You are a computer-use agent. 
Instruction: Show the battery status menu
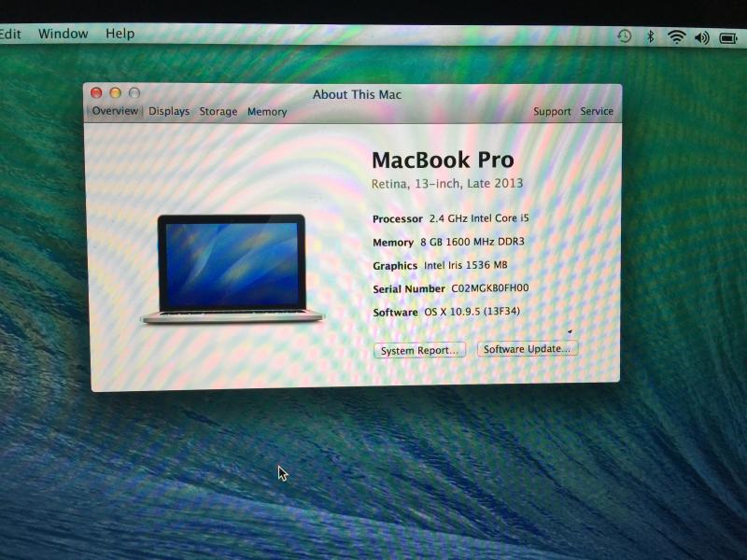(x=728, y=37)
